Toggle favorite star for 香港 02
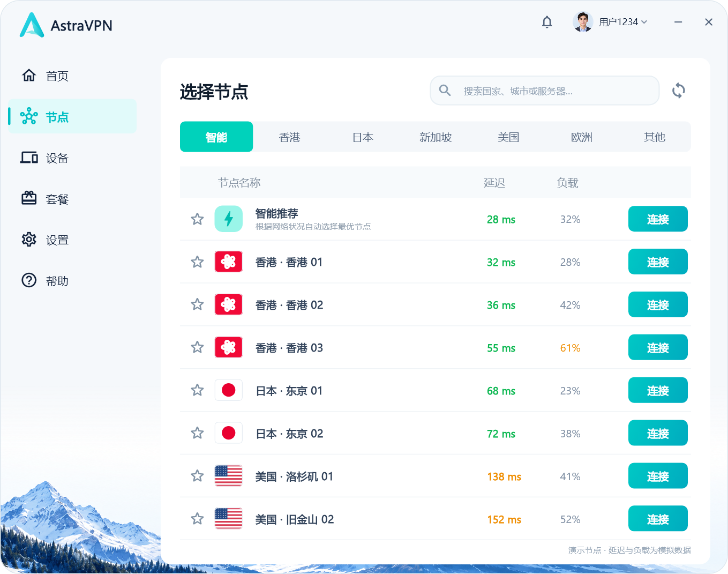This screenshot has width=728, height=574. 198,304
